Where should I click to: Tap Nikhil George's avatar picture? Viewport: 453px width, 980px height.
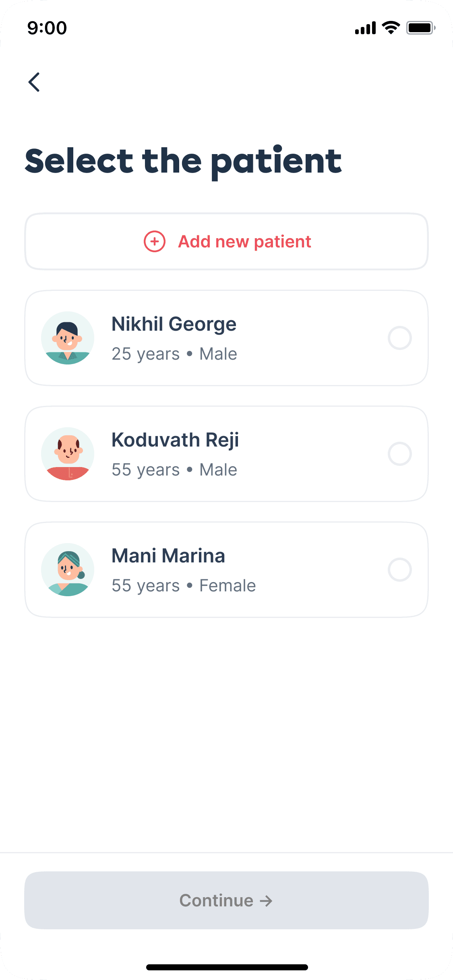pos(68,338)
